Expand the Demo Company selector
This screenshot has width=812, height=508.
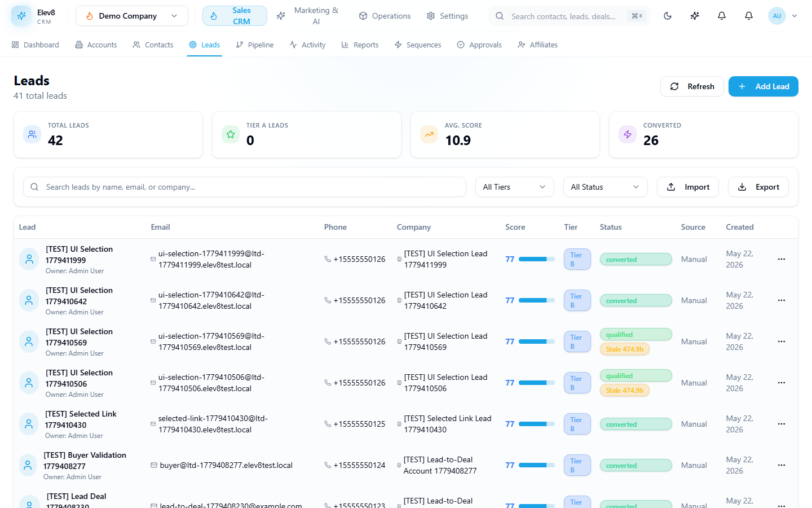(x=132, y=16)
